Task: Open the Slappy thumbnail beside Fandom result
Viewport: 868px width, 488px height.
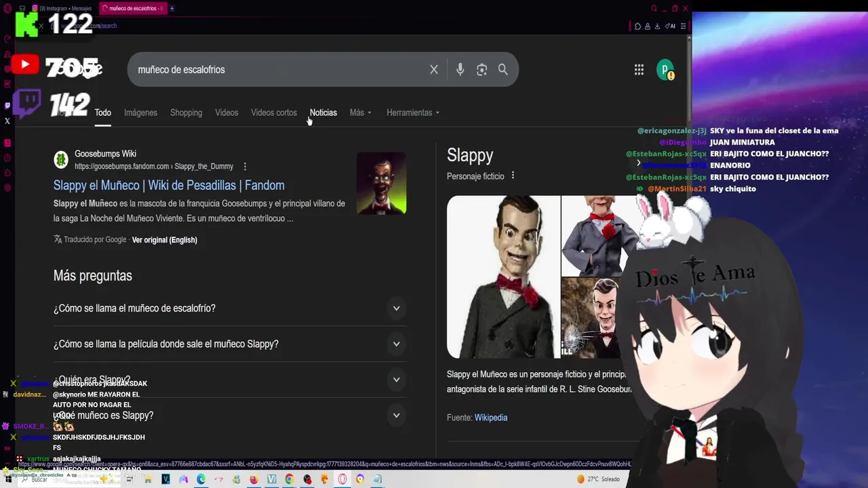Action: pyautogui.click(x=381, y=183)
